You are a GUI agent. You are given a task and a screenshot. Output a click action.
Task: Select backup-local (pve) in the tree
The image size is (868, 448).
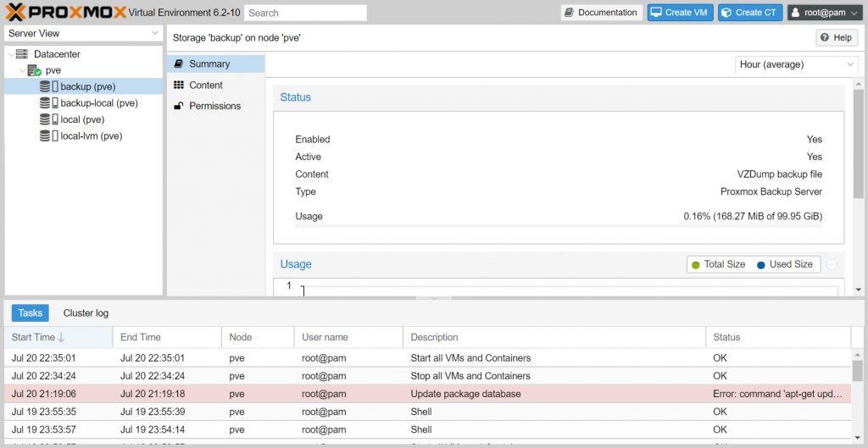point(84,102)
